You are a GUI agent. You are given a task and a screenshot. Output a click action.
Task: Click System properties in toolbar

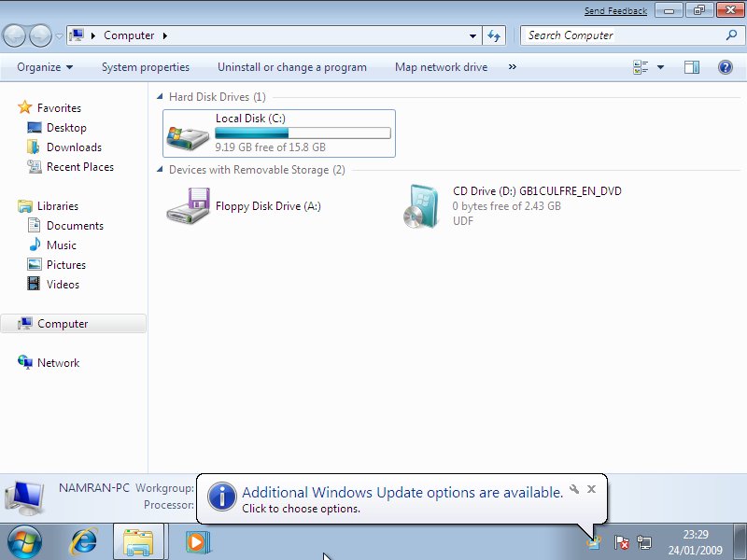point(145,67)
